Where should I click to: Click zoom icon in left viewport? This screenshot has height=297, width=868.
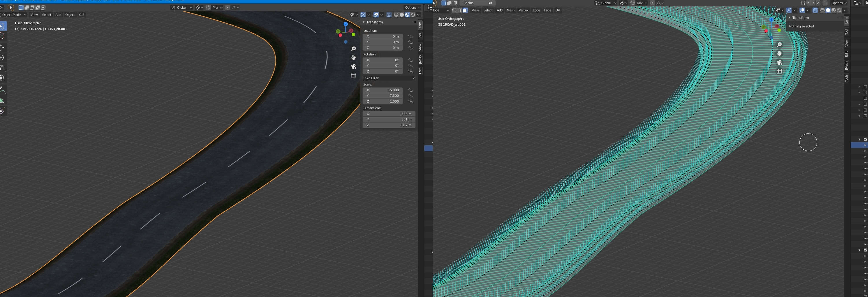coord(354,49)
